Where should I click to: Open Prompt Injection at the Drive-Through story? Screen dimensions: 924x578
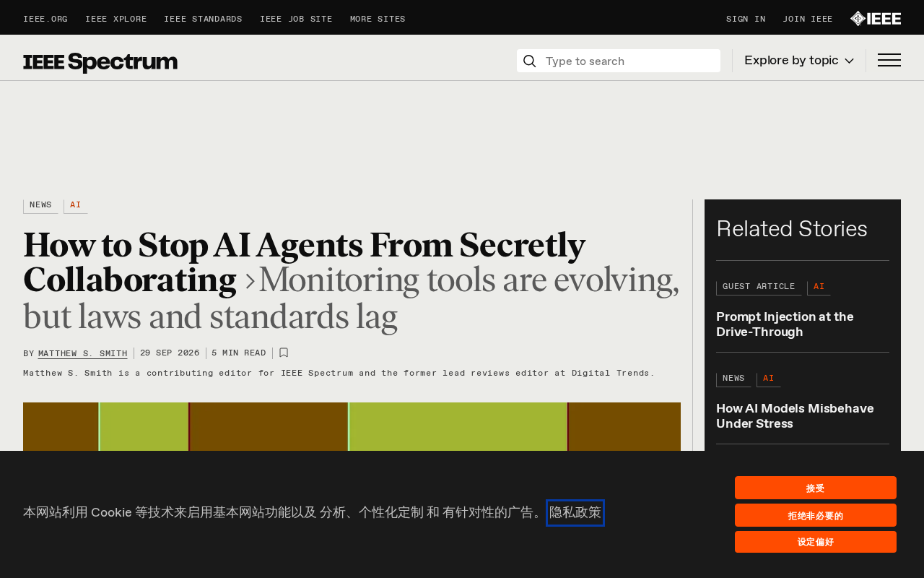tap(785, 324)
